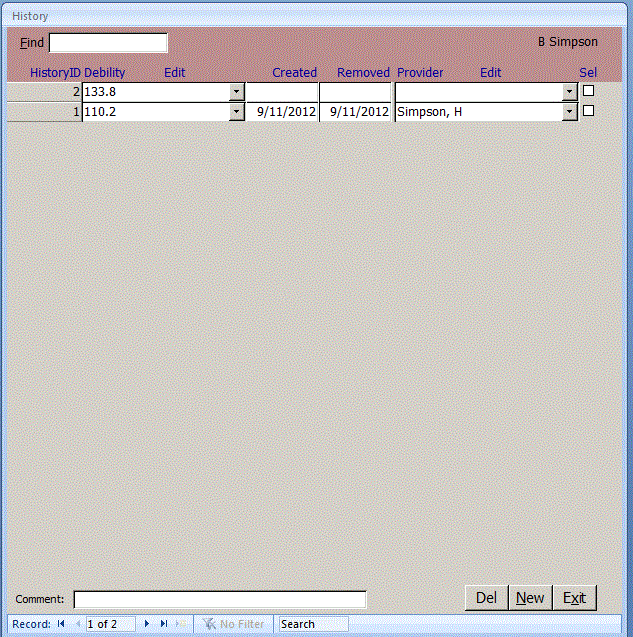The width and height of the screenshot is (633, 637).
Task: Select record row with HistoryID 1
Action: (x=44, y=112)
